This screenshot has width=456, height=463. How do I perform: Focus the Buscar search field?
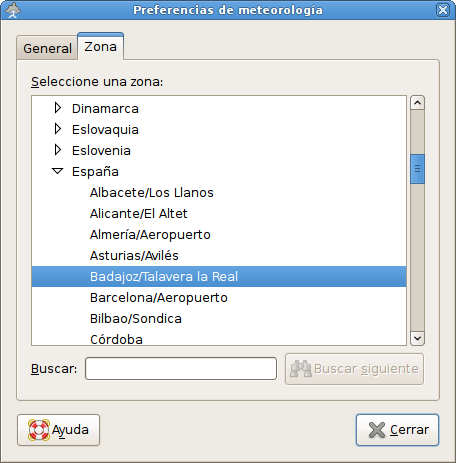tap(181, 369)
